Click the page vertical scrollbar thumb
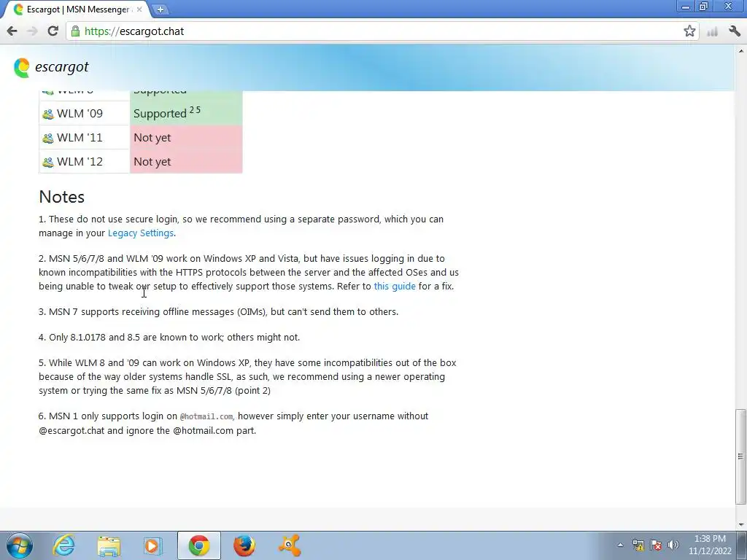This screenshot has height=560, width=747. click(740, 456)
